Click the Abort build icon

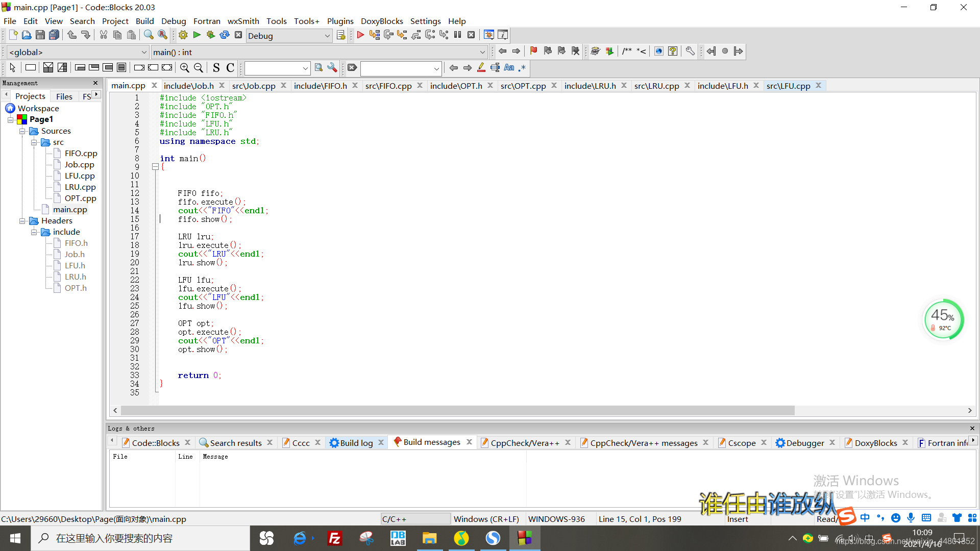click(238, 35)
